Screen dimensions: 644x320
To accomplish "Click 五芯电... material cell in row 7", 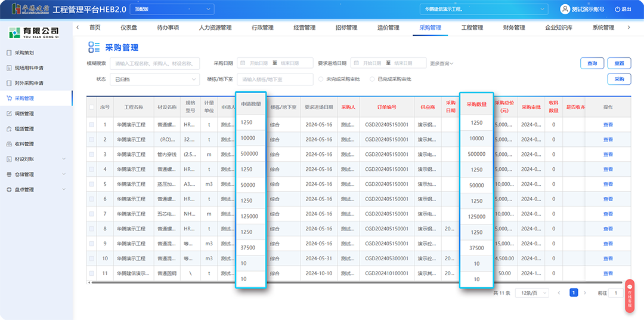I will (x=167, y=214).
